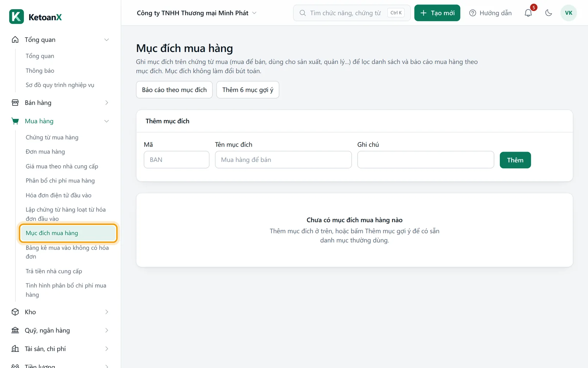Click the Mua hàng cart icon
The image size is (588, 368).
15,121
